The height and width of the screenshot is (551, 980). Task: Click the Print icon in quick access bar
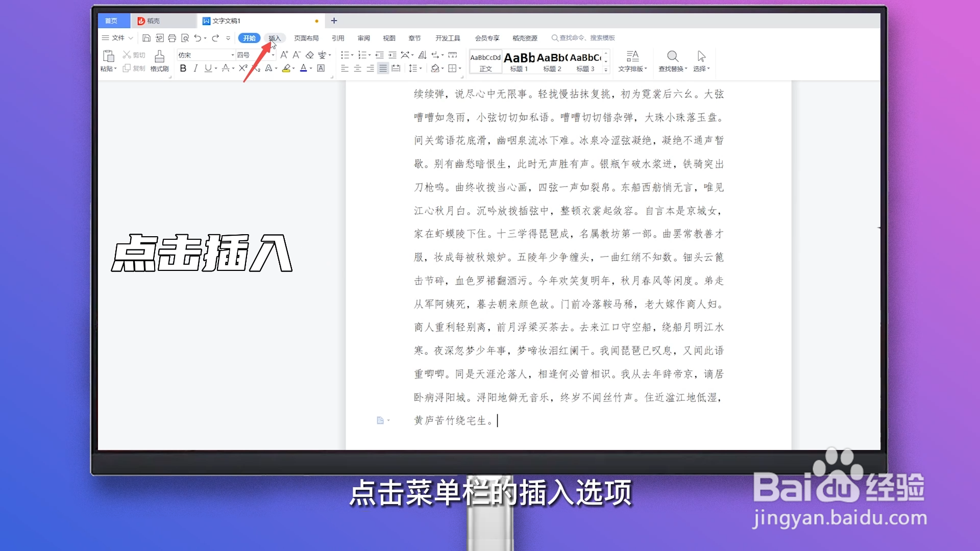pos(172,38)
